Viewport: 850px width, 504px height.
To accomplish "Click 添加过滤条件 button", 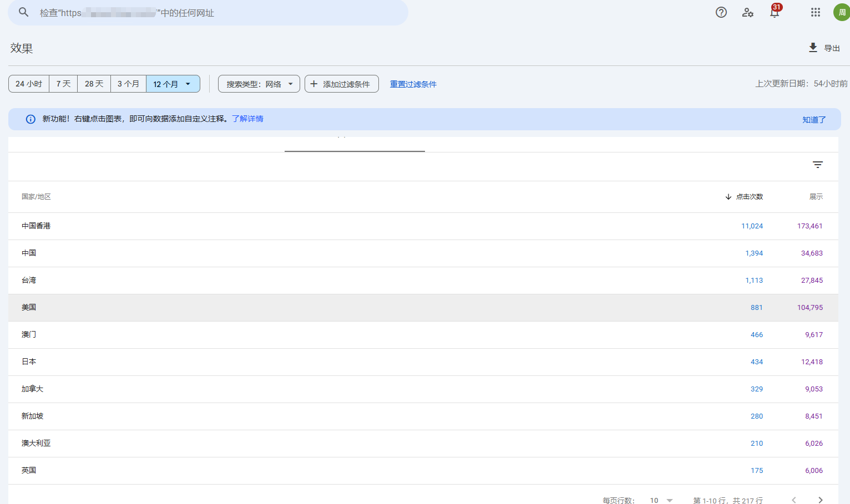I will (341, 84).
